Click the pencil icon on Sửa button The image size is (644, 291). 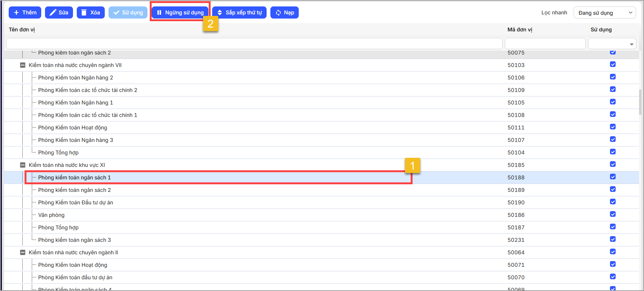coord(53,12)
